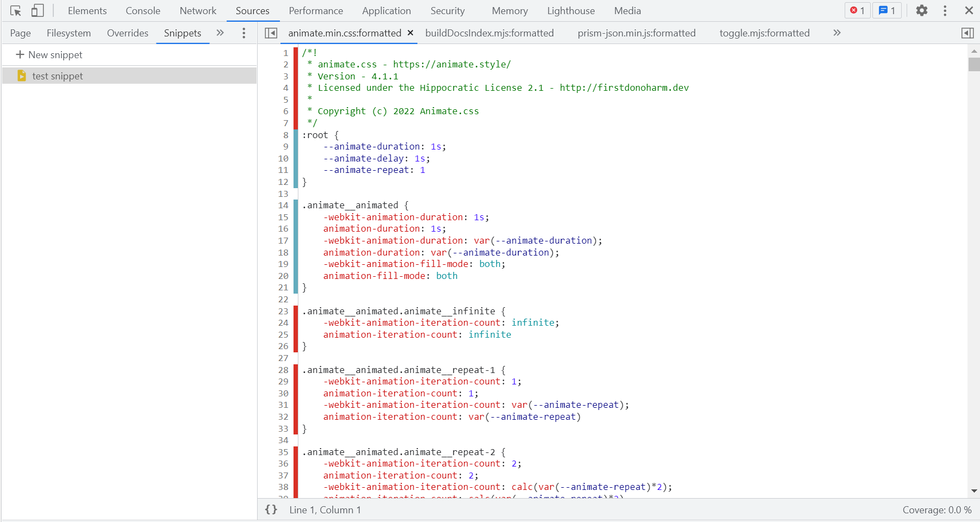Open the Media panel
980x522 pixels.
628,11
